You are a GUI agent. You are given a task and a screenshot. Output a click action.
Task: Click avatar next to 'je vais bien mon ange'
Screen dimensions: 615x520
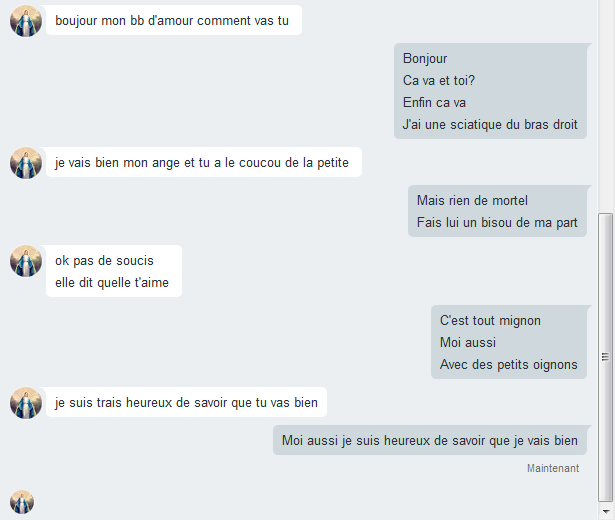pos(26,163)
